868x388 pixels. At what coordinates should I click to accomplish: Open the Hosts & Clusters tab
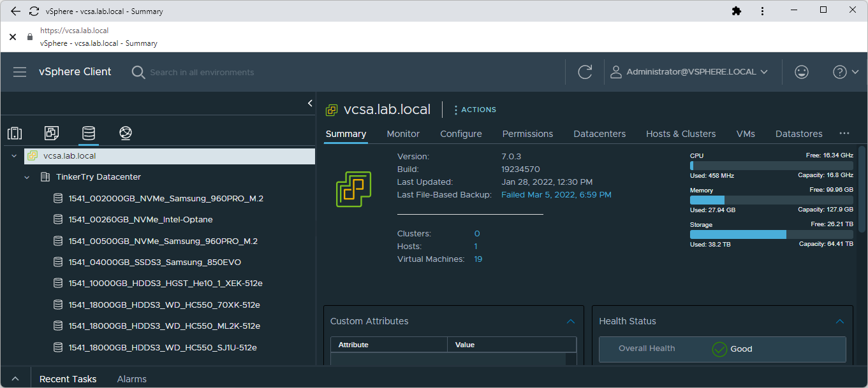point(681,134)
